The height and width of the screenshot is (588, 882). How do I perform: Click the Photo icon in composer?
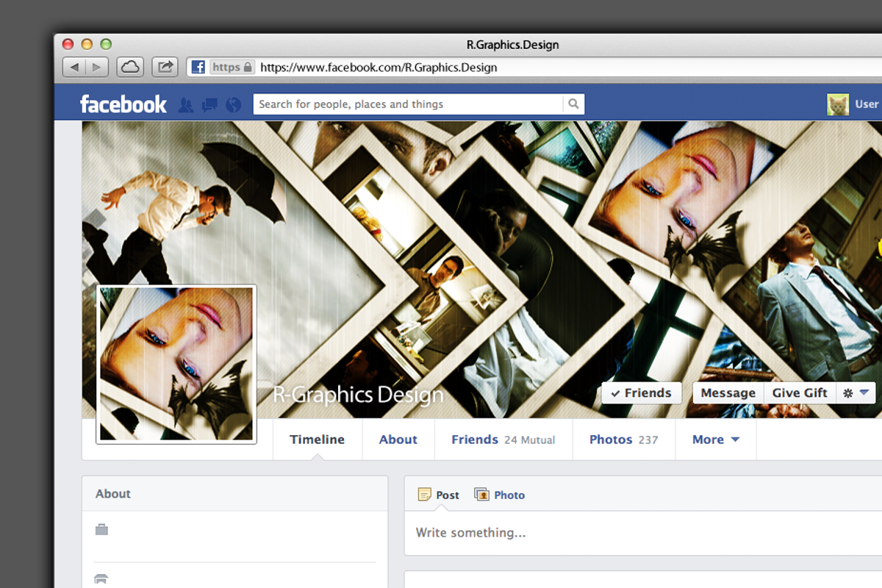tap(481, 495)
